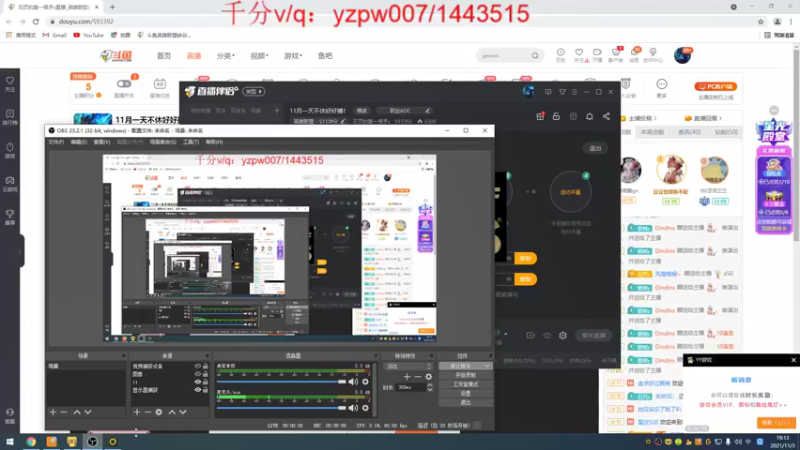This screenshot has height=450, width=800.
Task: Toggle visibility eye of 视频捕获设备 source
Action: 197,366
